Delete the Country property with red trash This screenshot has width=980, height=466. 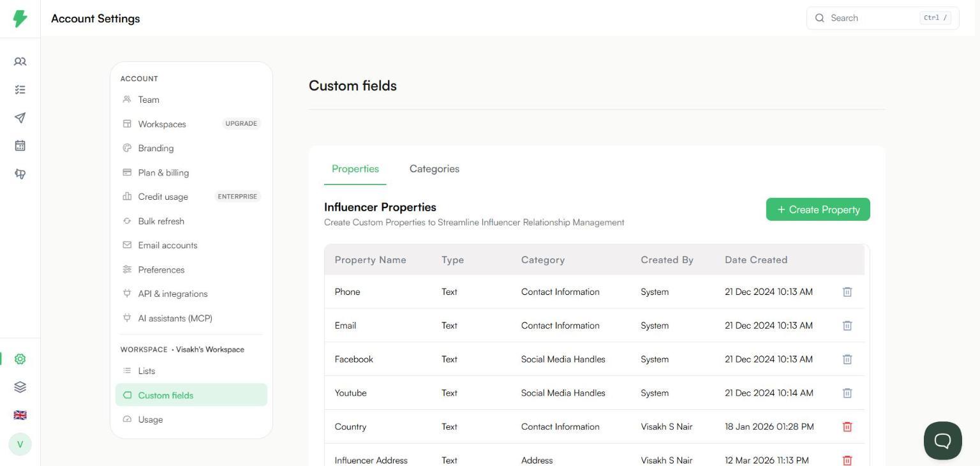coord(847,426)
